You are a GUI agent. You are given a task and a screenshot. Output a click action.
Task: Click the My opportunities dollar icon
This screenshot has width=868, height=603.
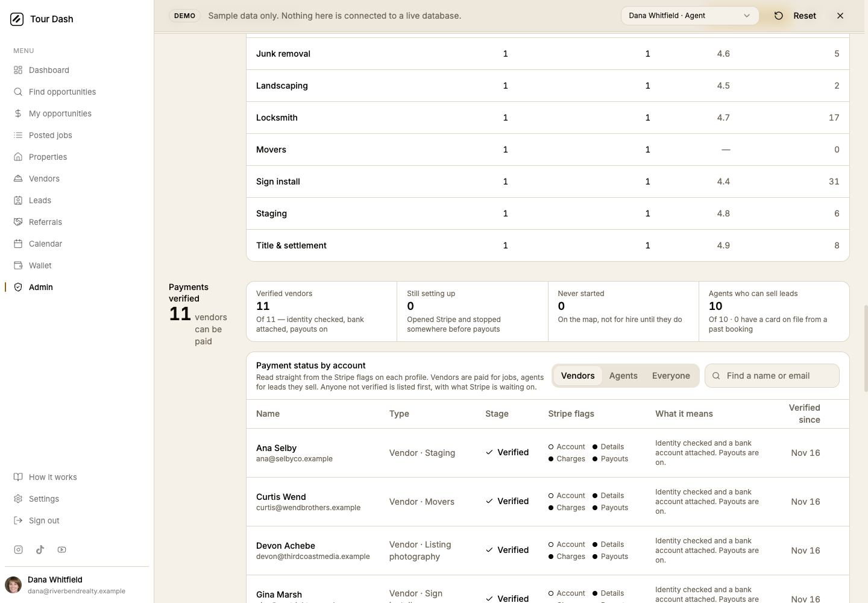click(x=18, y=113)
